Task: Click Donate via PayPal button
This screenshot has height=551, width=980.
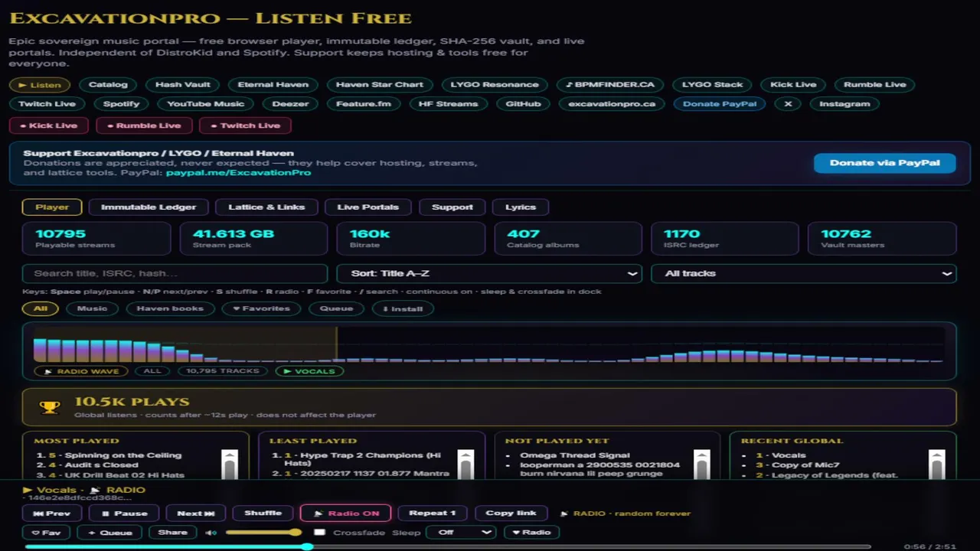Action: [884, 162]
